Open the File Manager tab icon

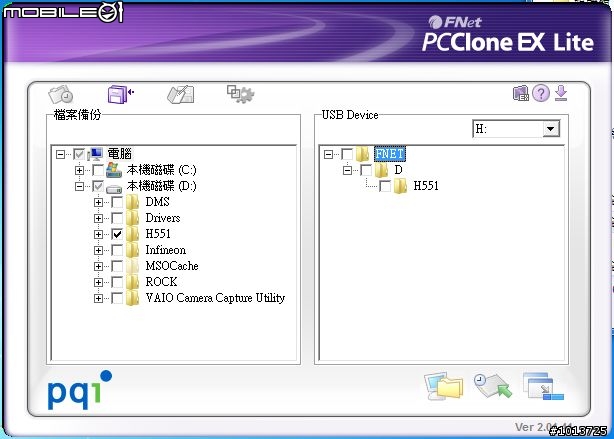[181, 94]
